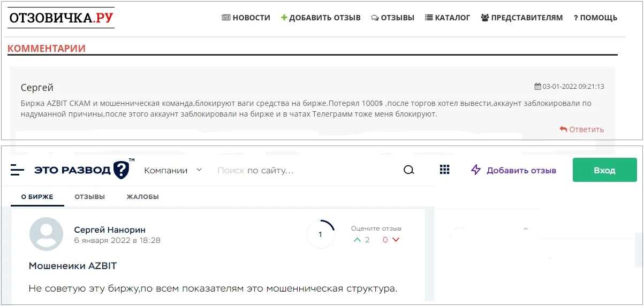The width and height of the screenshot is (644, 306).
Task: Click the Добавить отзыв lightning link
Action: click(x=513, y=170)
